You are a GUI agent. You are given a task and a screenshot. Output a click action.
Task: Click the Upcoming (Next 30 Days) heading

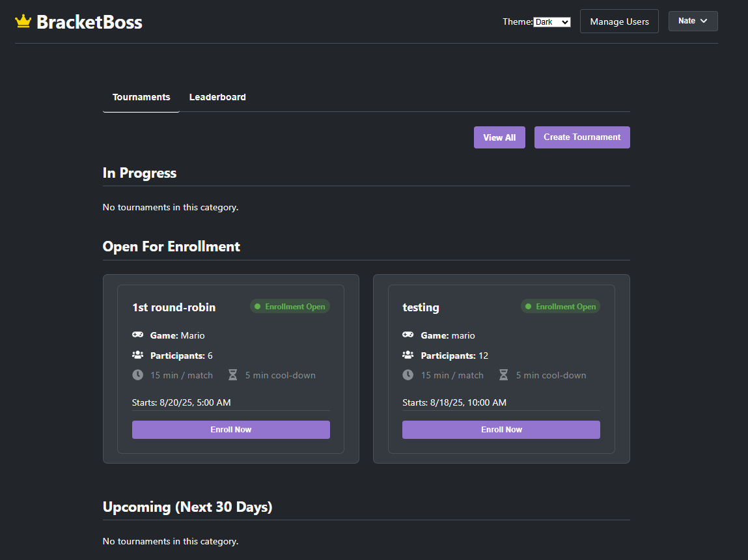pyautogui.click(x=187, y=507)
